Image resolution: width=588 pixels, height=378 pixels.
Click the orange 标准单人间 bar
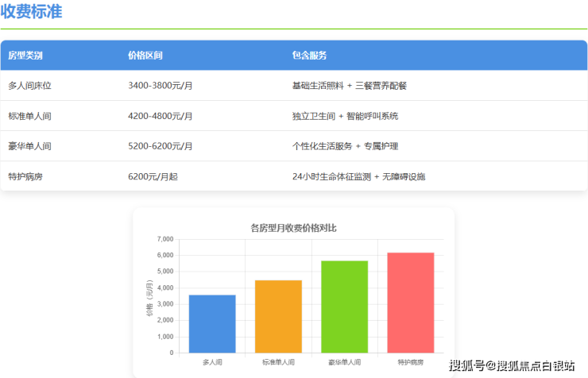tap(278, 316)
